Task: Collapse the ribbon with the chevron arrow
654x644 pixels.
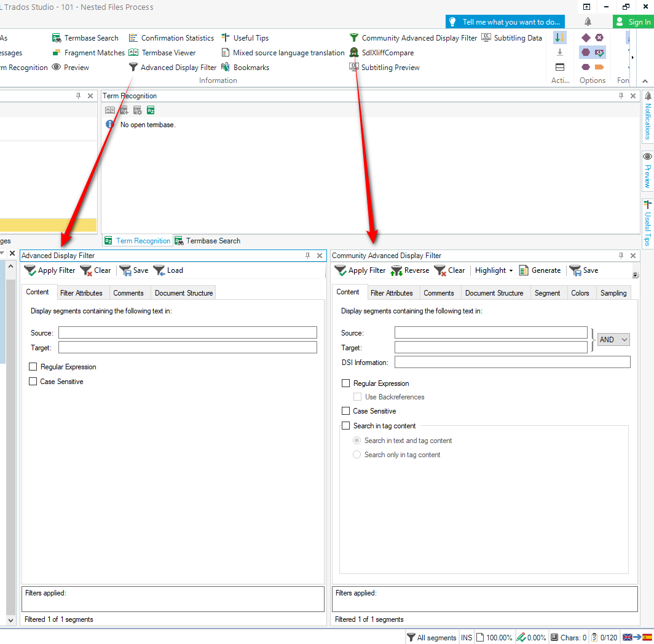Action: (x=645, y=80)
